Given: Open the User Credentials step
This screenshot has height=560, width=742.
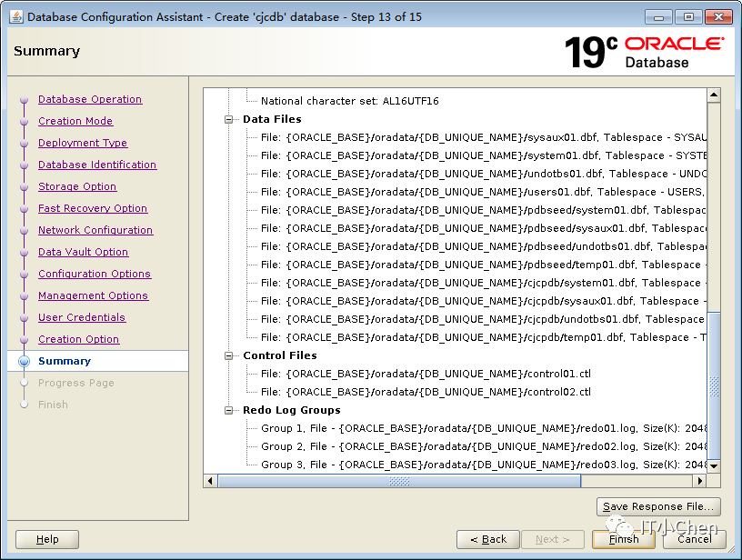Looking at the screenshot, I should (x=82, y=317).
